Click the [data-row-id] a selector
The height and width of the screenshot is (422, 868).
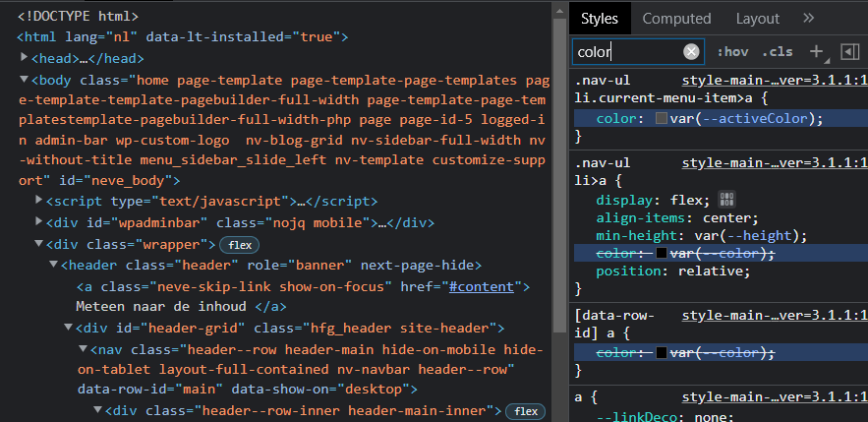[614, 324]
